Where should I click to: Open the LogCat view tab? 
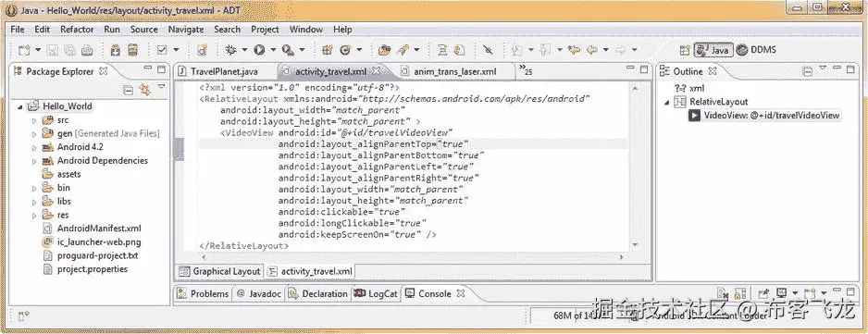click(376, 294)
